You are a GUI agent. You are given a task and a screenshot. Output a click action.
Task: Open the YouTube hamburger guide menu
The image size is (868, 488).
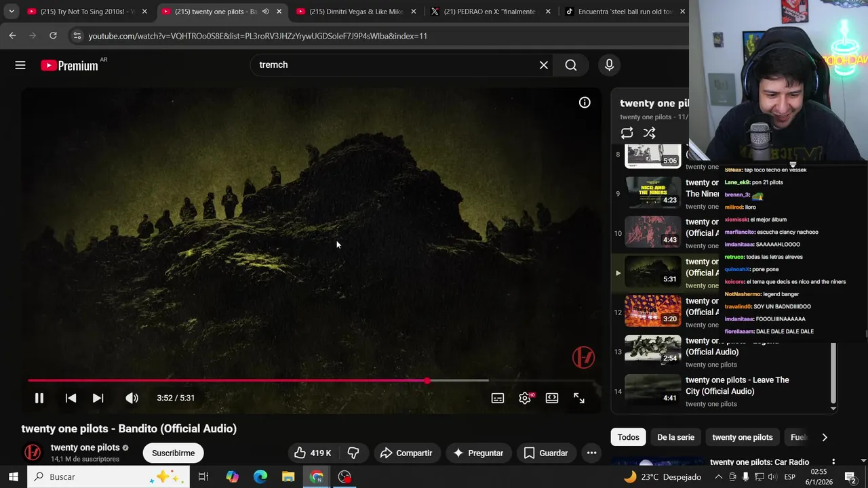[20, 65]
